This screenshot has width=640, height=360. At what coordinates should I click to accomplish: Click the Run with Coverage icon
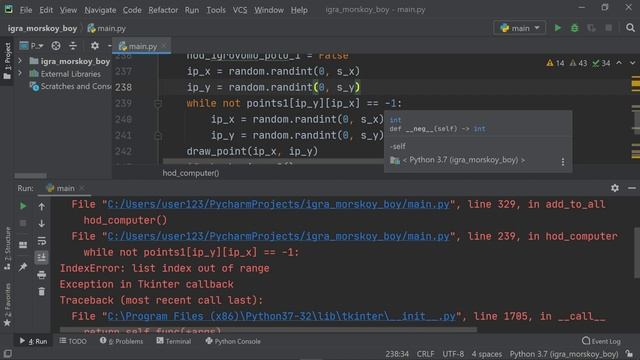point(591,28)
